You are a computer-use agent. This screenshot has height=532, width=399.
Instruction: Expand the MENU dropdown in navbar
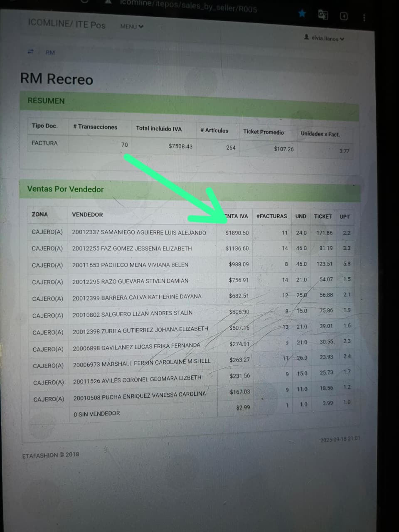click(132, 27)
